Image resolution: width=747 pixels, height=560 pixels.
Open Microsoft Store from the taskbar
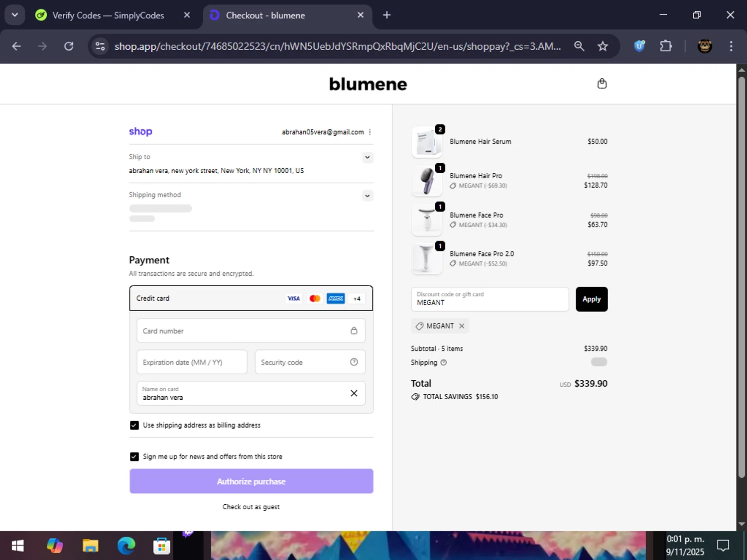(x=162, y=546)
